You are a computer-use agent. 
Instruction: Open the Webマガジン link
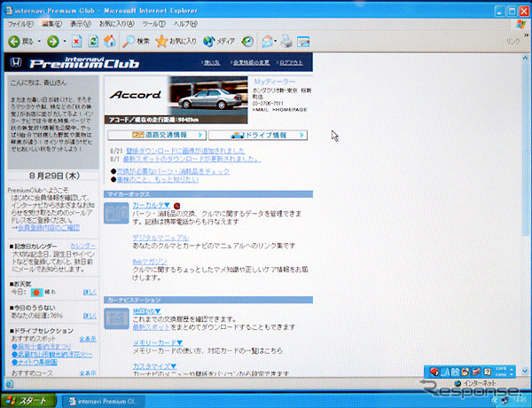[x=150, y=262]
